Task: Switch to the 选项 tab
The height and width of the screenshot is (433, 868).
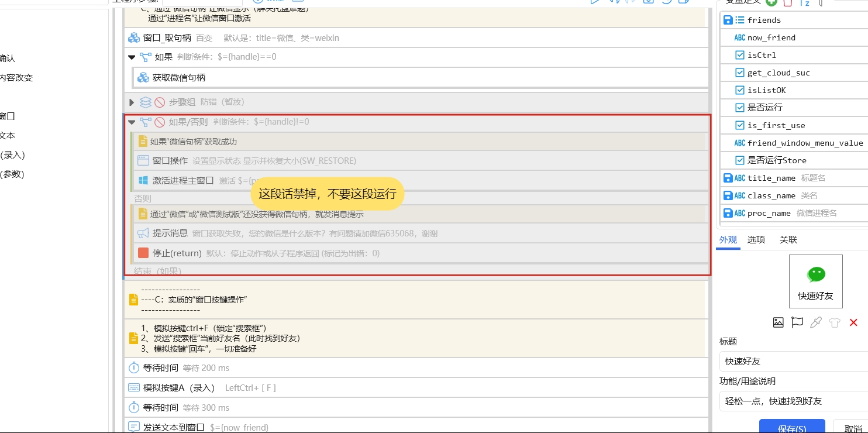Action: [x=756, y=240]
